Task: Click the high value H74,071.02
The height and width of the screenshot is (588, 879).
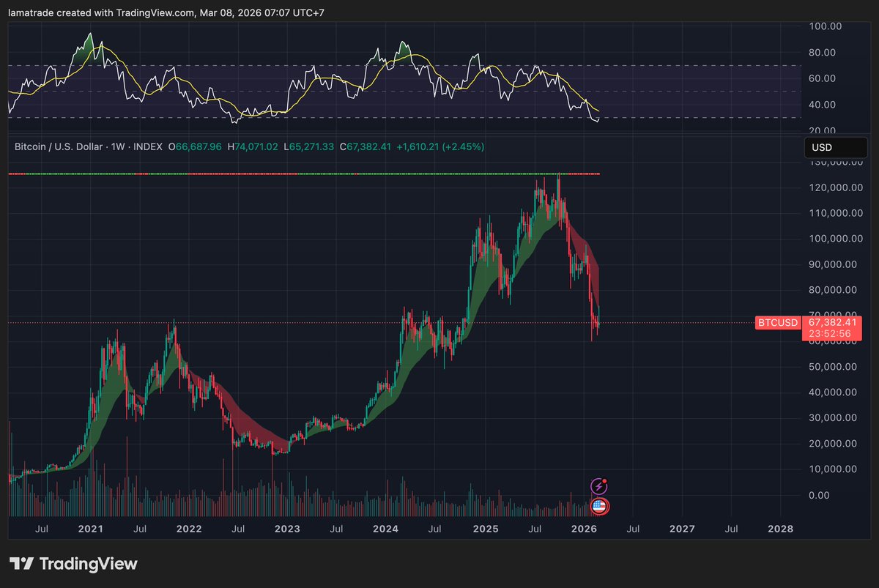Action: point(252,147)
